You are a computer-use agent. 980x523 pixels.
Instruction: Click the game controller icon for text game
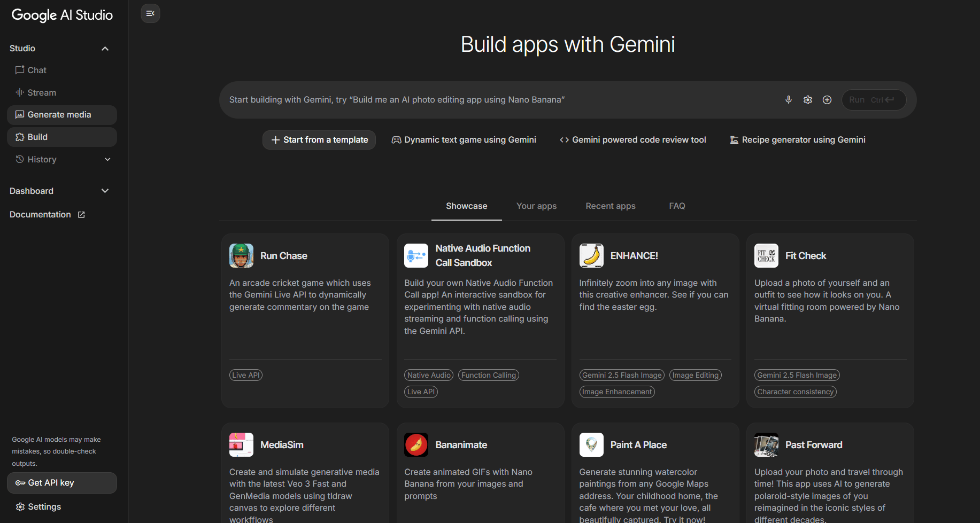tap(396, 140)
